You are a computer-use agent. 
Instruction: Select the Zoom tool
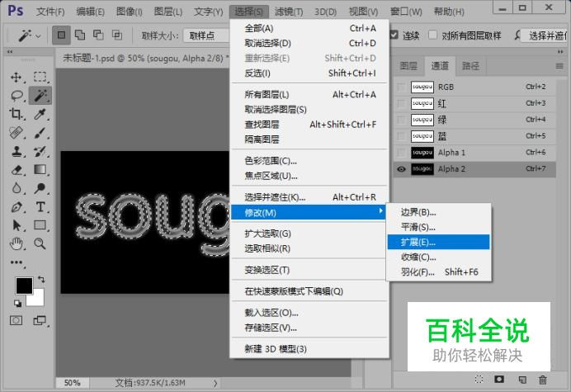40,243
